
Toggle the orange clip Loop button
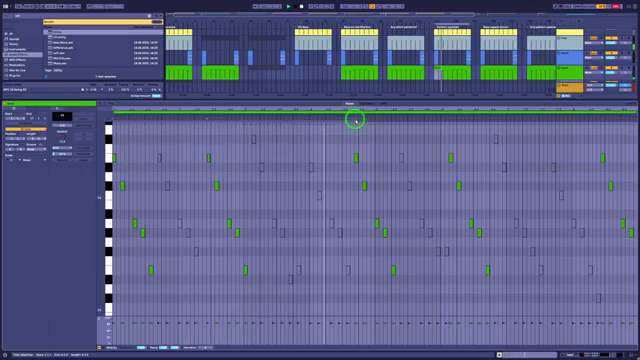point(25,129)
